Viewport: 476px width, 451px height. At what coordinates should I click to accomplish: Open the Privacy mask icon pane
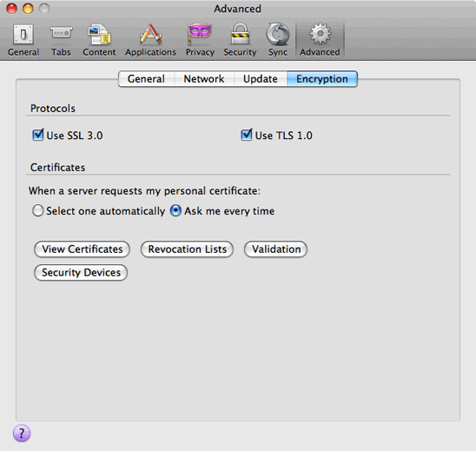pyautogui.click(x=200, y=40)
